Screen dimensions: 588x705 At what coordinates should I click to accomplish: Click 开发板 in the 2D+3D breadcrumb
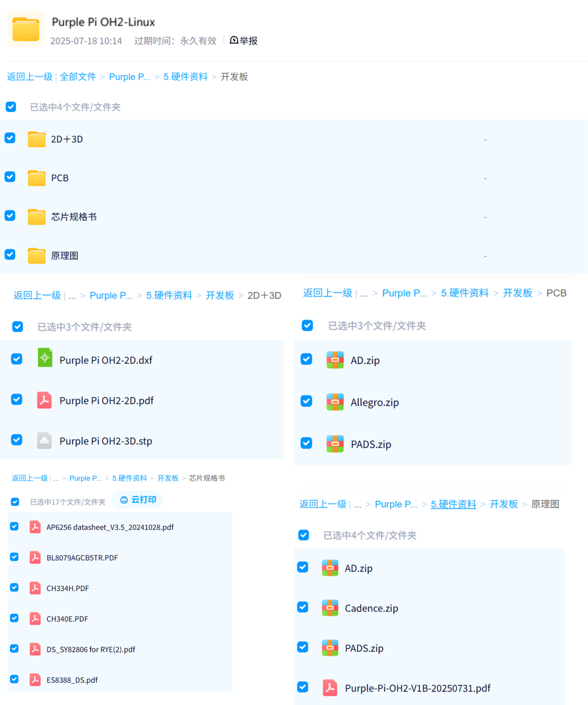(x=220, y=295)
